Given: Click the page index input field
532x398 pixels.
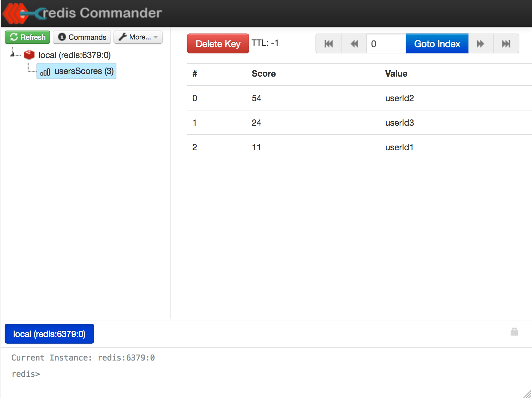Looking at the screenshot, I should coord(386,43).
